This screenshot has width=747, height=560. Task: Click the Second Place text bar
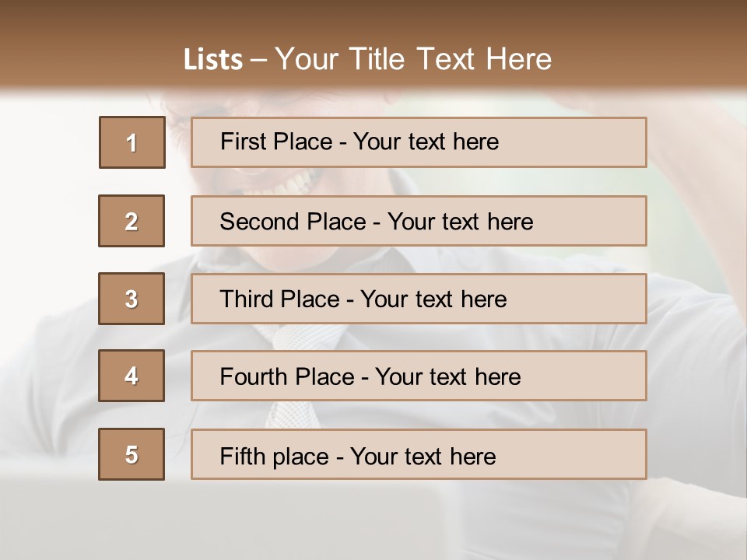click(419, 221)
